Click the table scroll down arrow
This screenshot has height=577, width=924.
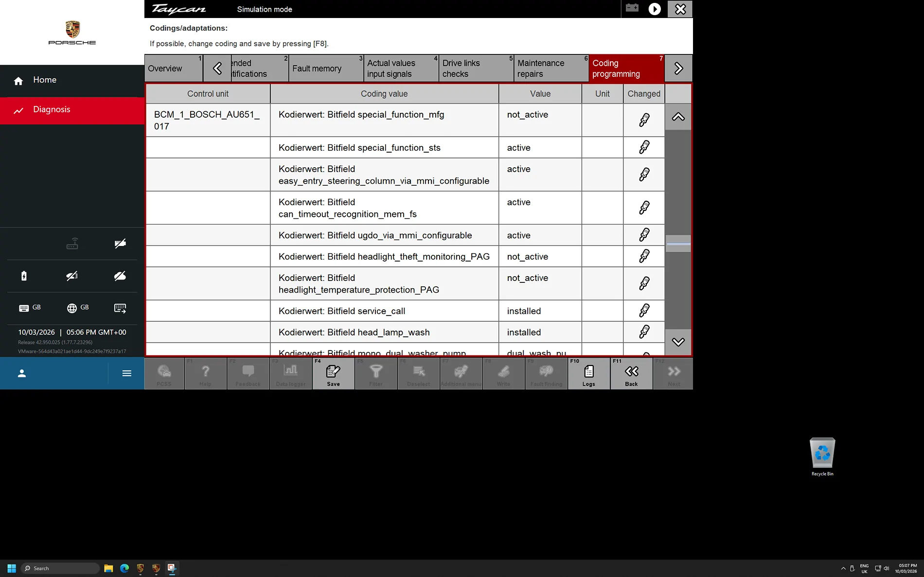[x=678, y=342]
